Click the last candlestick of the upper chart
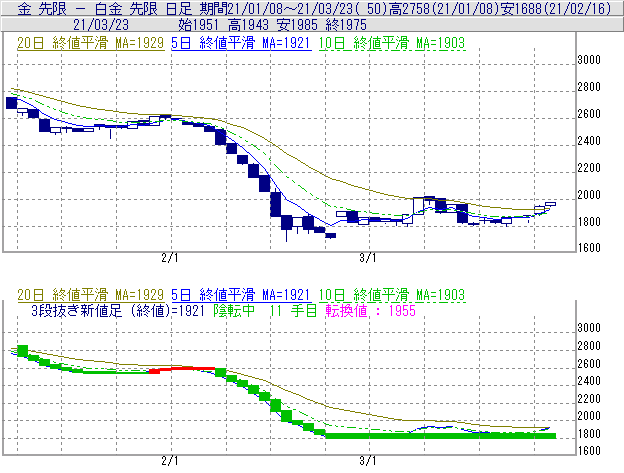This screenshot has width=624, height=473. (550, 204)
